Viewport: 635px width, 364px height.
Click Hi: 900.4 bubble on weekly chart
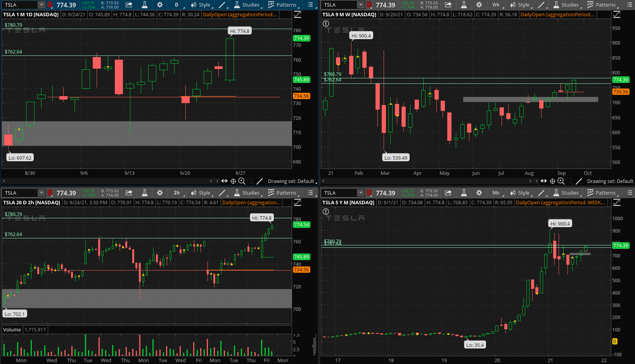pyautogui.click(x=361, y=35)
